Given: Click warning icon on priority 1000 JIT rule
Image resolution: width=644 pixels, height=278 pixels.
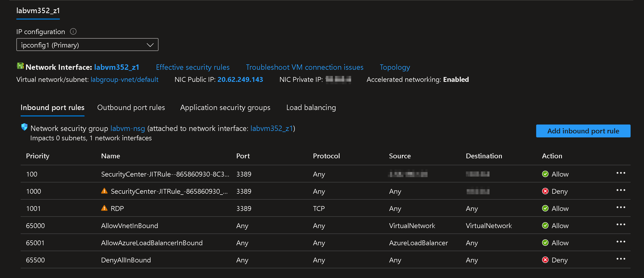Looking at the screenshot, I should point(104,191).
